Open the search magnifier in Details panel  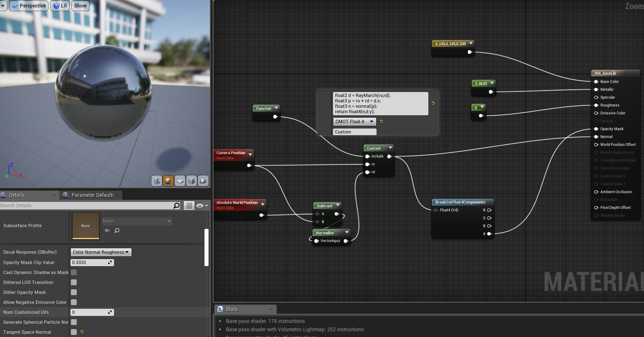point(177,205)
